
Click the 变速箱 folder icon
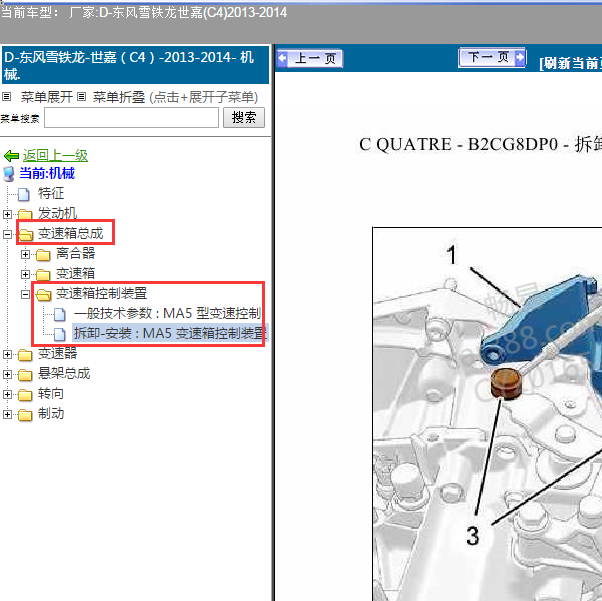click(x=43, y=274)
